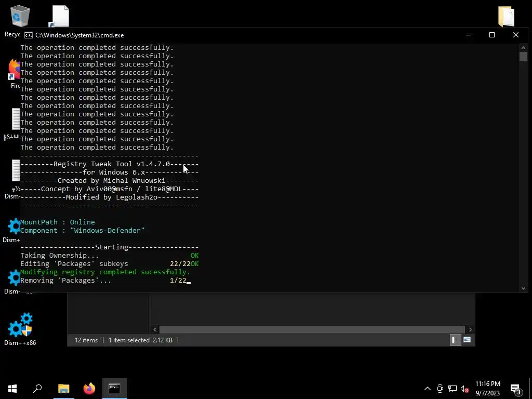Screen dimensions: 532x399
Task: Click Explorer horizontal scrollbar right arrow
Action: pyautogui.click(x=470, y=329)
